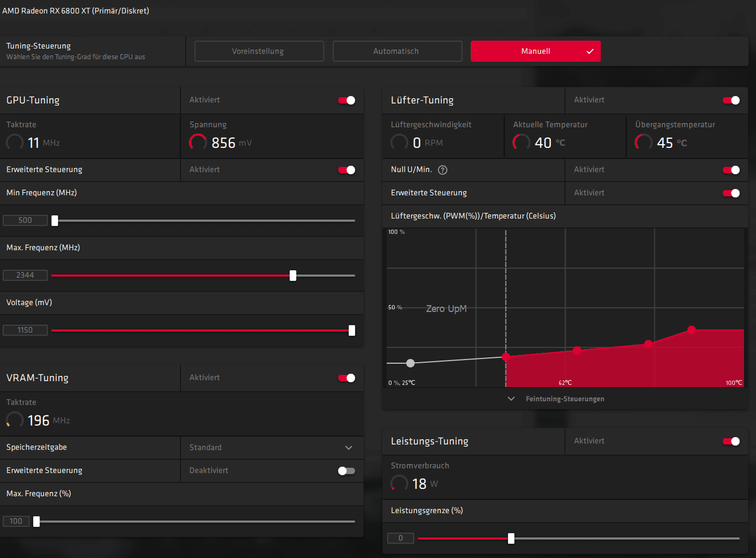Click the Übergangstemperatur gauge icon

[x=644, y=143]
